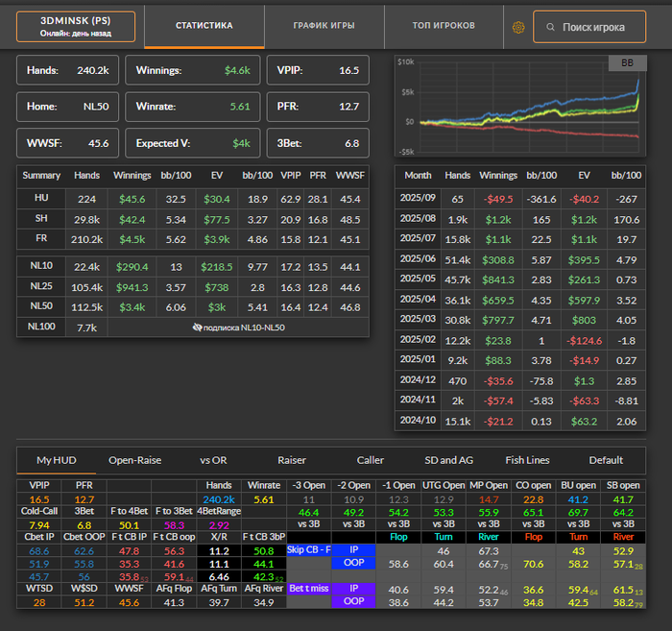The width and height of the screenshot is (672, 631).
Task: Open the Fish Lines HUD tab
Action: (x=527, y=460)
